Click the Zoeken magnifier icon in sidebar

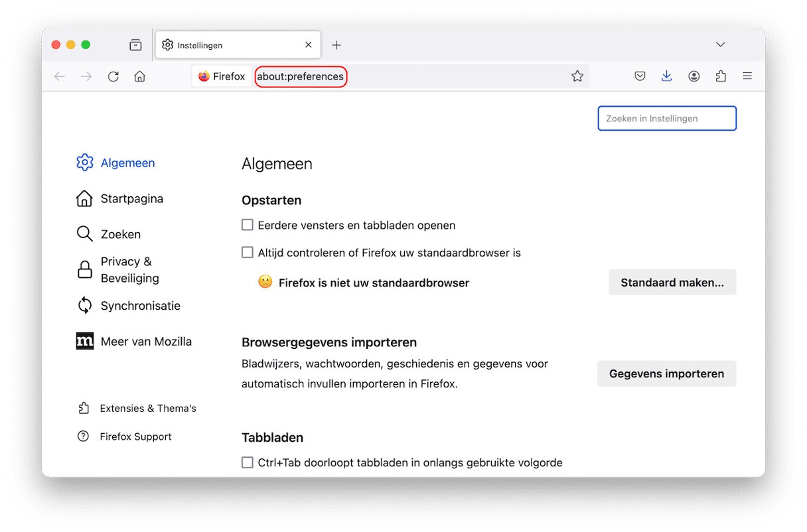[84, 234]
